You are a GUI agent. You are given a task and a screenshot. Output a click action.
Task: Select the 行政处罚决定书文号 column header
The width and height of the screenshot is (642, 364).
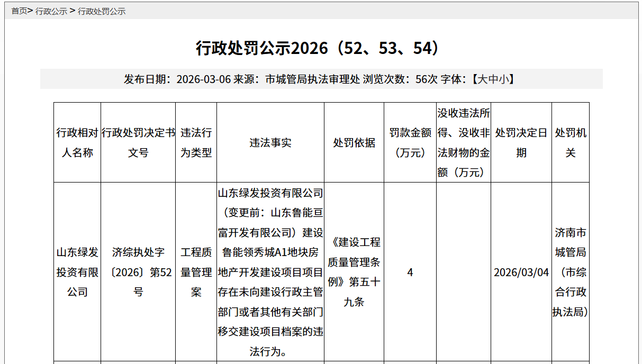click(x=138, y=143)
